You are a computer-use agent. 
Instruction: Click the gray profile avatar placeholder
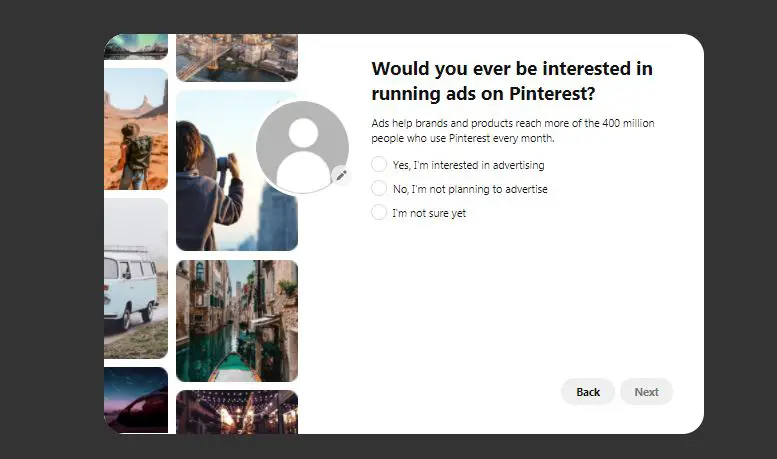point(302,147)
